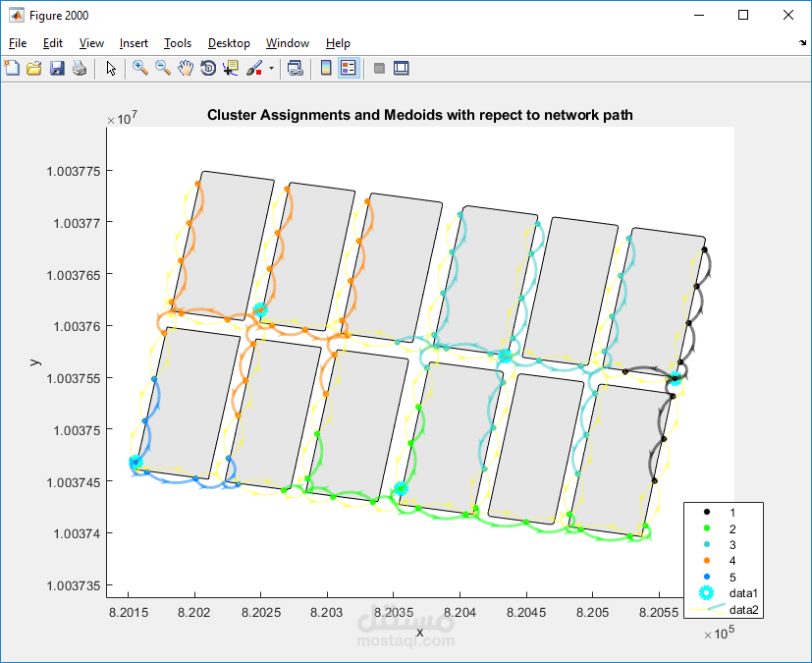Screen dimensions: 812x663
Task: Toggle the Insert Colorbar button
Action: (x=326, y=68)
